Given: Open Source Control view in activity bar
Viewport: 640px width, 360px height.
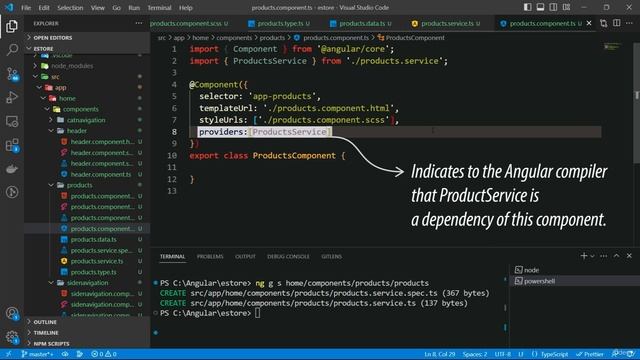Looking at the screenshot, I should tap(12, 74).
